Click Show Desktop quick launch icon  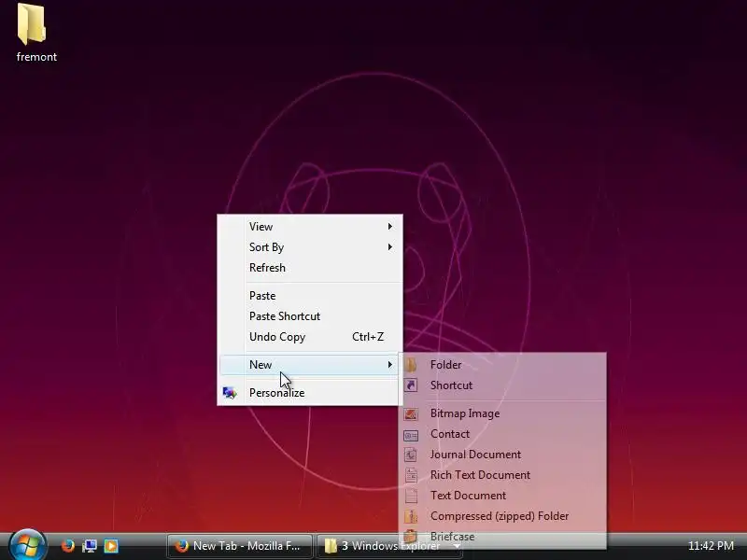click(90, 545)
